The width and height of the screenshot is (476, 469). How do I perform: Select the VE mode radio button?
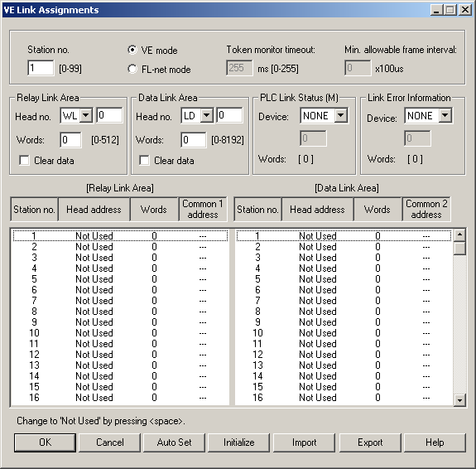(x=132, y=50)
